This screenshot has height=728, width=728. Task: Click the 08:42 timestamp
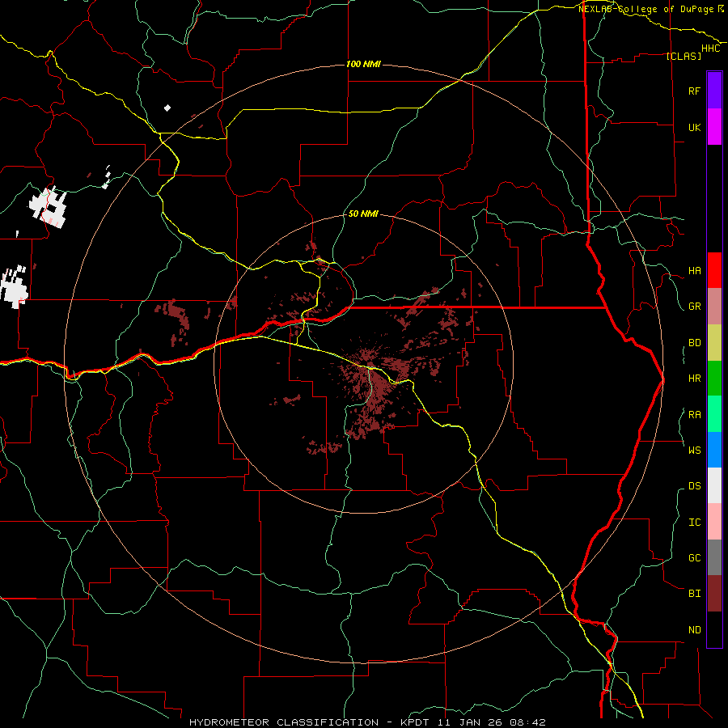[x=527, y=722]
